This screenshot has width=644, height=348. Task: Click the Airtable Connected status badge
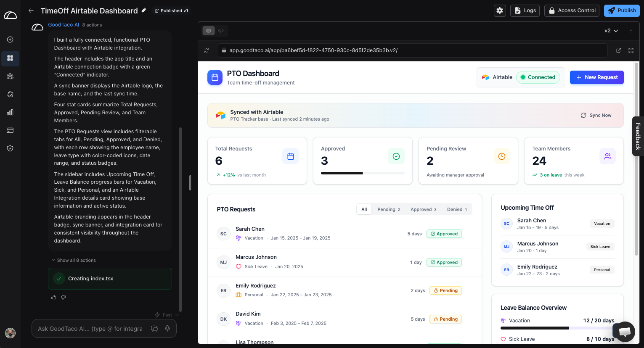coord(538,77)
